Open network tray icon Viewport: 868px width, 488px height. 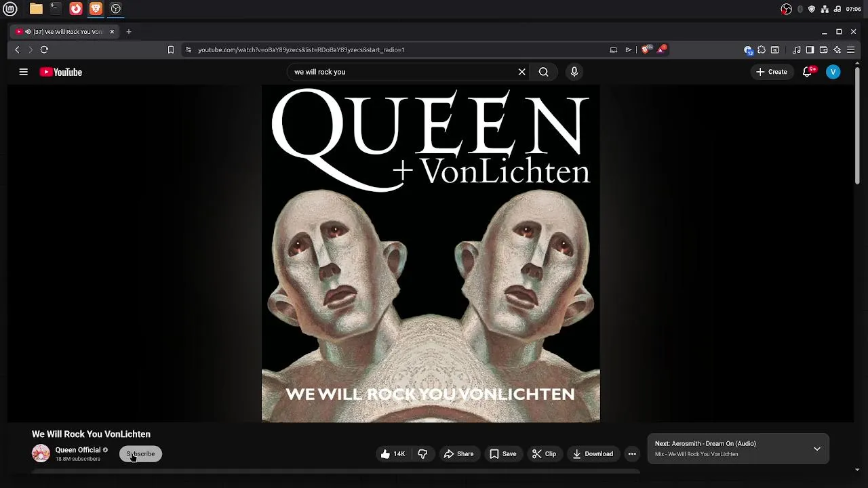click(825, 9)
